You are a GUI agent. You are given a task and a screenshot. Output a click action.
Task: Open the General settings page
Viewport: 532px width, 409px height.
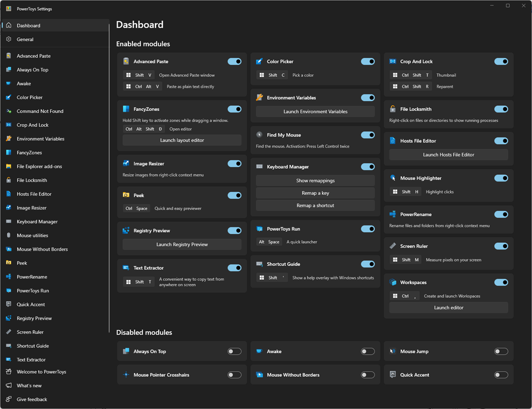point(55,39)
